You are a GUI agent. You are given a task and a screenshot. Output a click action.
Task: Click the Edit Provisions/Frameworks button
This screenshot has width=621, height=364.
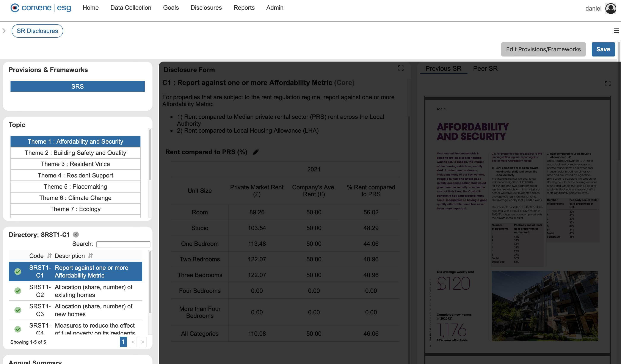(544, 49)
